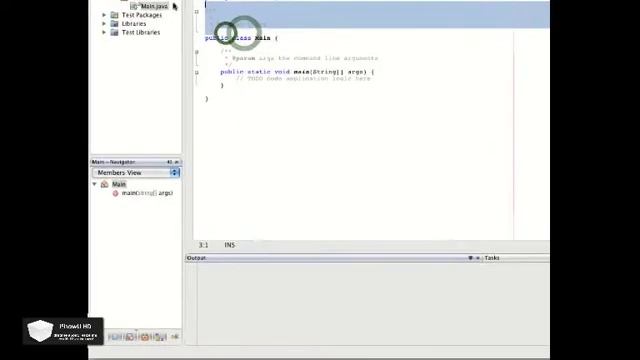Collapse the @param Javadoc comment fold
Viewport: 640px width, 360px height.
pyautogui.click(x=197, y=52)
